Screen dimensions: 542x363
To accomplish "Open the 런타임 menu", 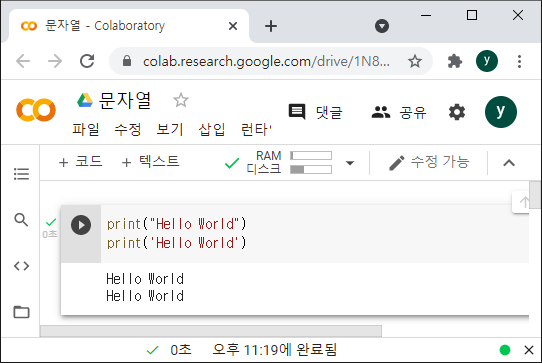I will coord(256,130).
